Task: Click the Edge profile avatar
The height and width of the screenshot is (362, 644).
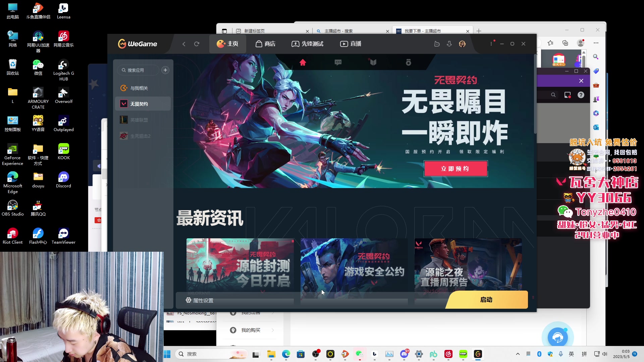Action: click(581, 43)
